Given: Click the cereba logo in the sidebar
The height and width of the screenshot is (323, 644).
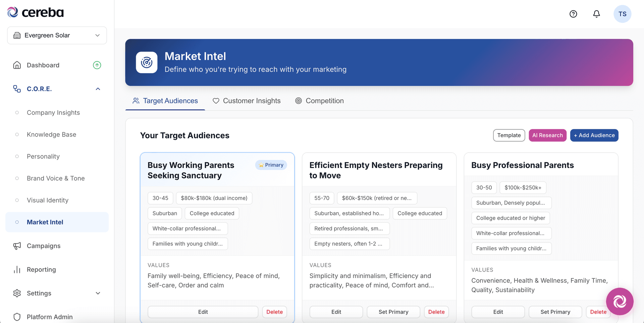Looking at the screenshot, I should 35,12.
